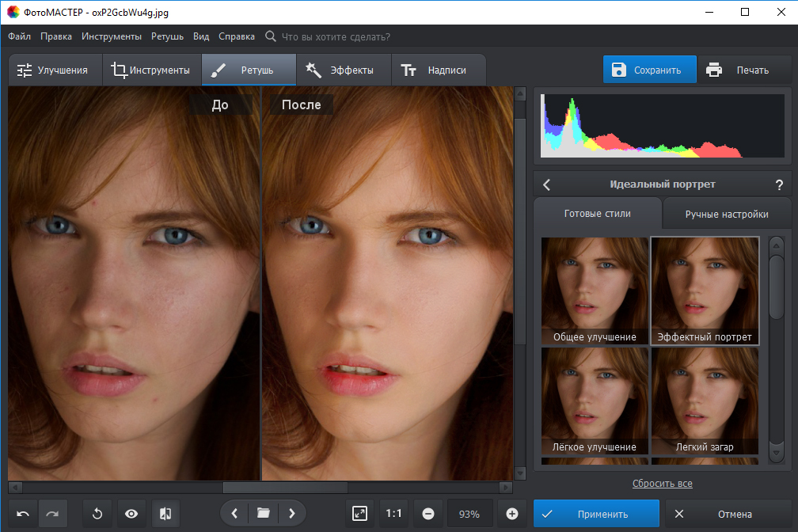This screenshot has width=798, height=532.
Task: Click the image vertical scrollbar down arrow
Action: [x=520, y=473]
